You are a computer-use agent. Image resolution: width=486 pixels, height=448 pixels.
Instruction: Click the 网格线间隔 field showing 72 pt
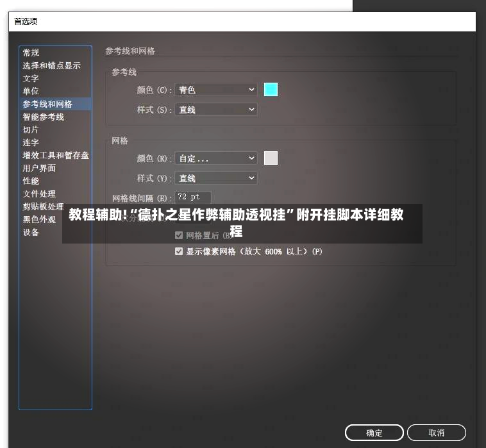[x=193, y=197]
